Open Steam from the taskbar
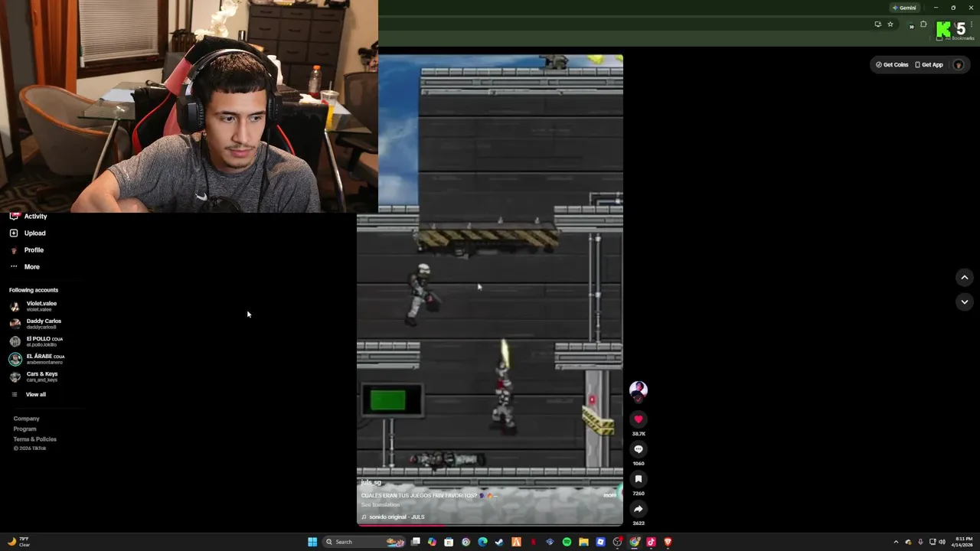Screen dimensions: 980x551 [499, 542]
